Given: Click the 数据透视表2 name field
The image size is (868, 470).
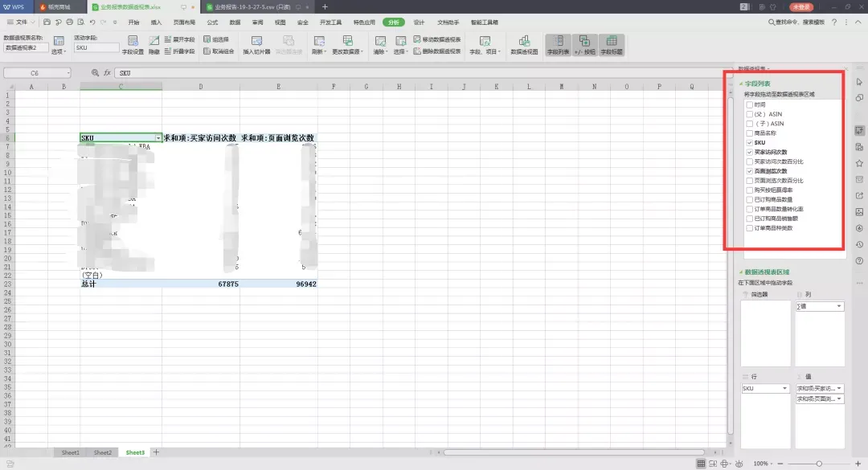Looking at the screenshot, I should point(26,47).
